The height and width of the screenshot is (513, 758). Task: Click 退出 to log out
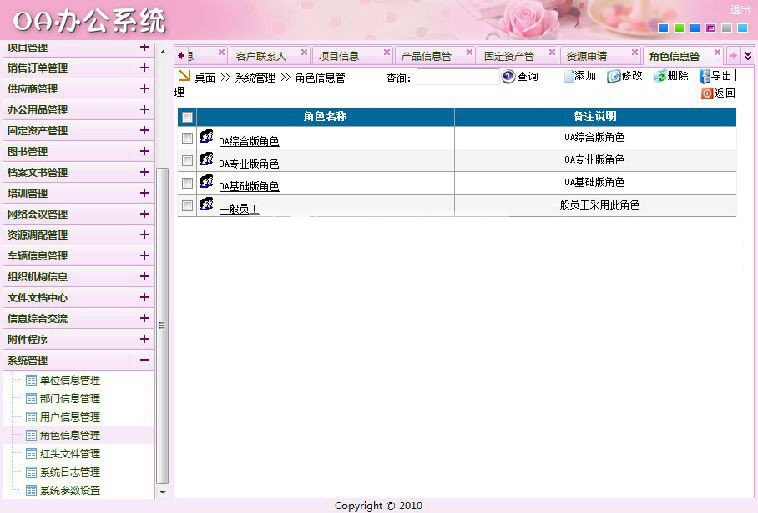(x=739, y=10)
